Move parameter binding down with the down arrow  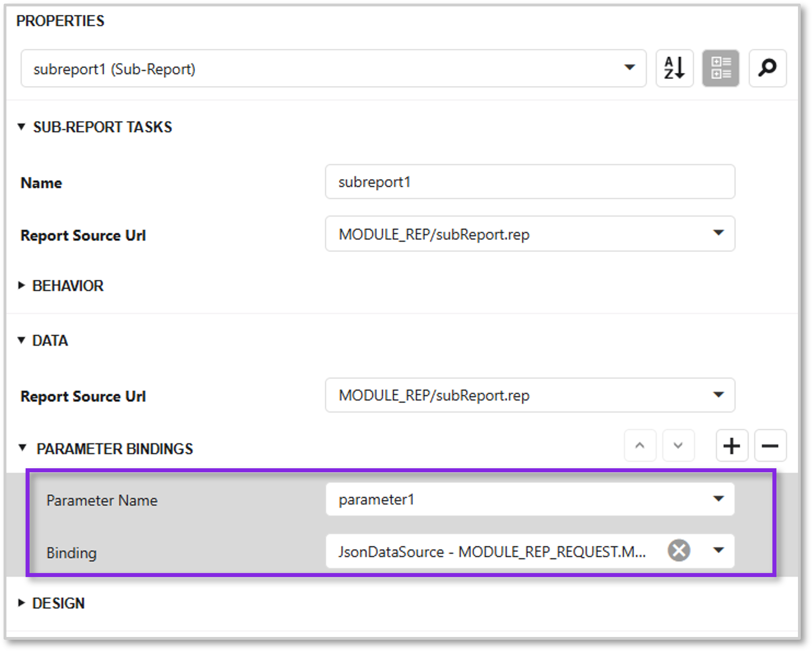coord(678,445)
